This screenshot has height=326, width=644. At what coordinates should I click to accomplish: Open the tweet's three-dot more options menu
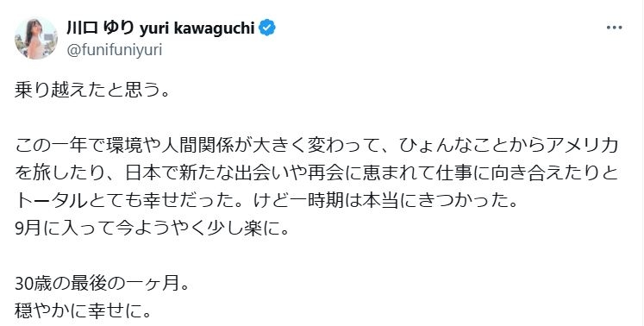[614, 28]
